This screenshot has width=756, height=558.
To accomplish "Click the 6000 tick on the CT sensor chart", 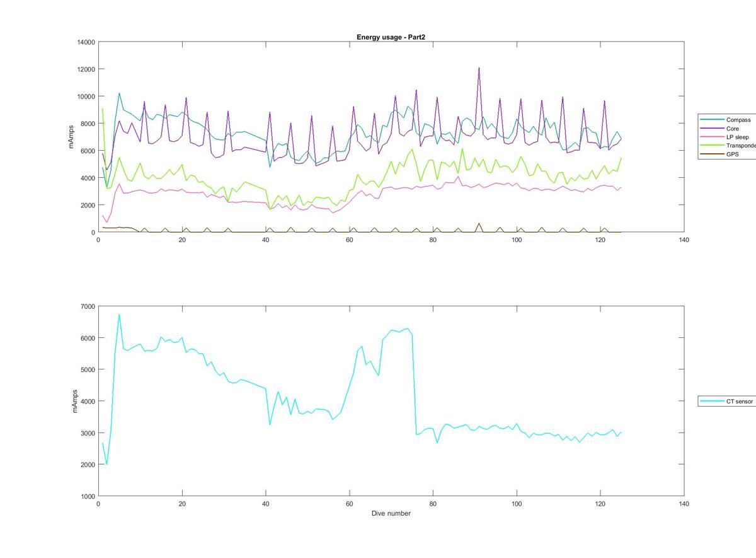I will pos(88,338).
